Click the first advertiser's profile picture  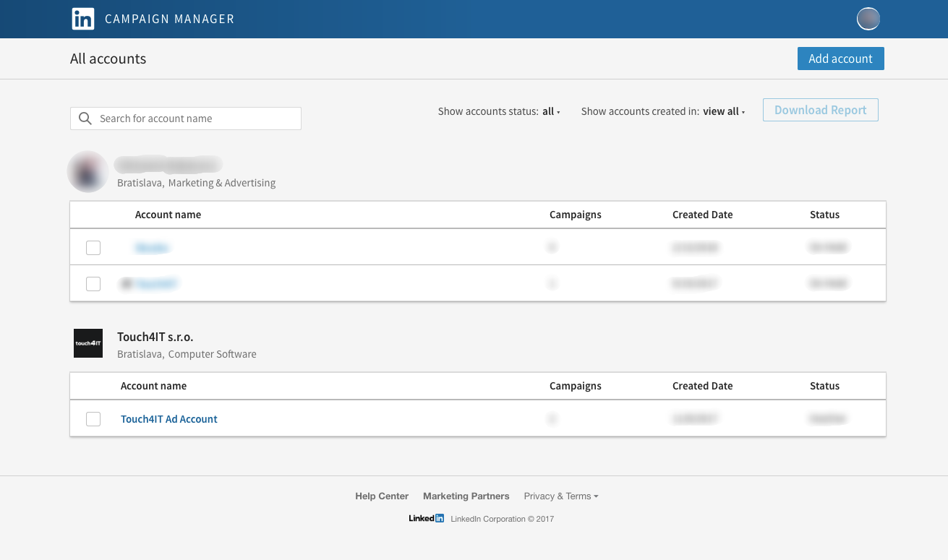coord(87,172)
